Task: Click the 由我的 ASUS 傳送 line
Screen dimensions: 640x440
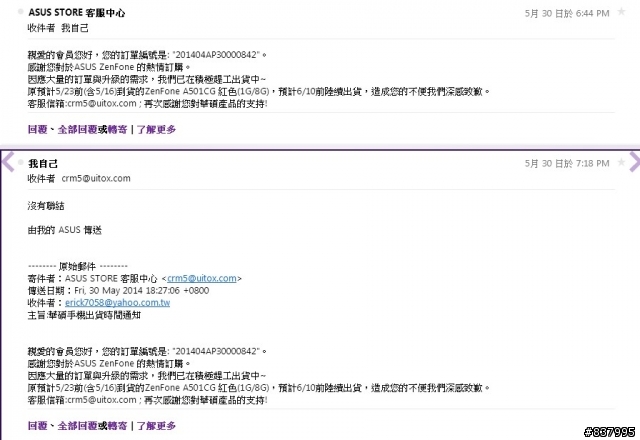Action: pos(64,230)
